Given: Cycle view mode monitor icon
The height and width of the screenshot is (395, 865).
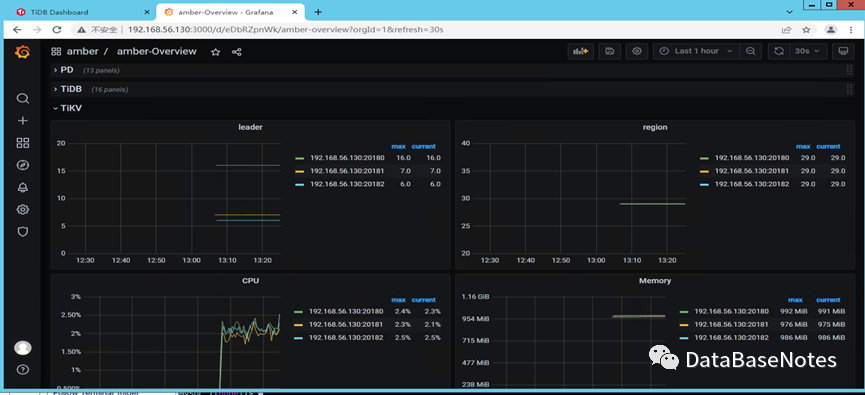Looking at the screenshot, I should 842,51.
